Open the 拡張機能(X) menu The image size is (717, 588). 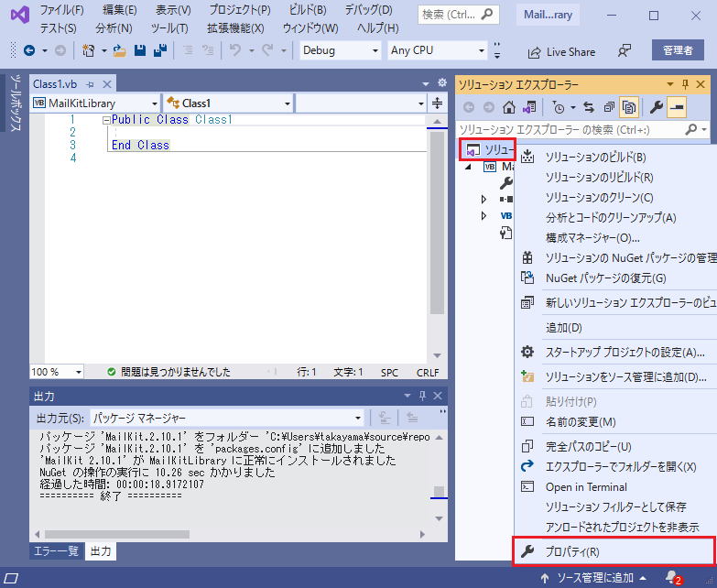(x=235, y=28)
